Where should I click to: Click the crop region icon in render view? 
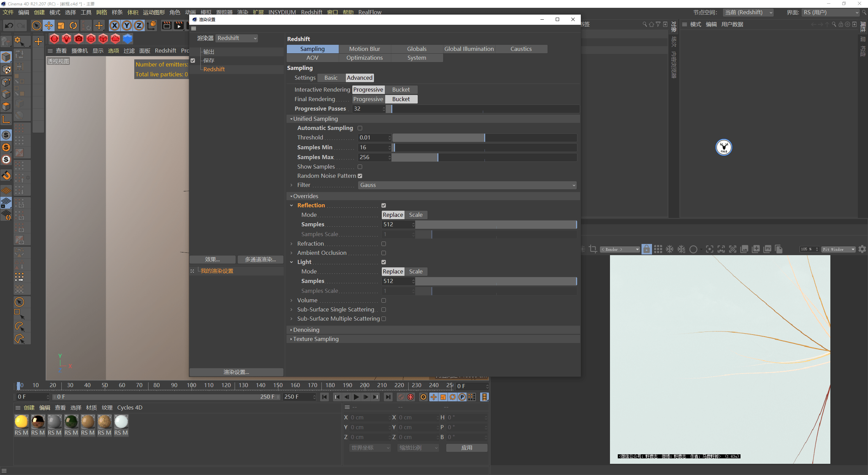click(x=593, y=249)
